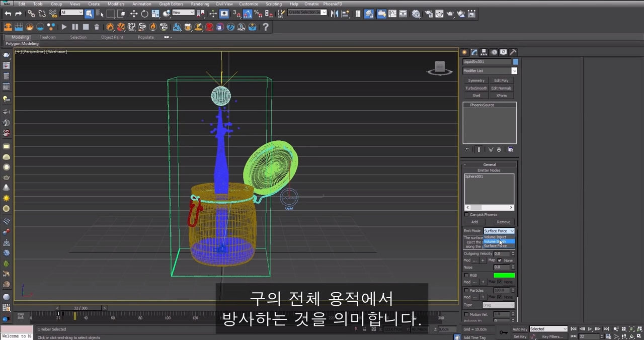The height and width of the screenshot is (340, 644).
Task: Enable the RGB checkbox
Action: pos(466,275)
